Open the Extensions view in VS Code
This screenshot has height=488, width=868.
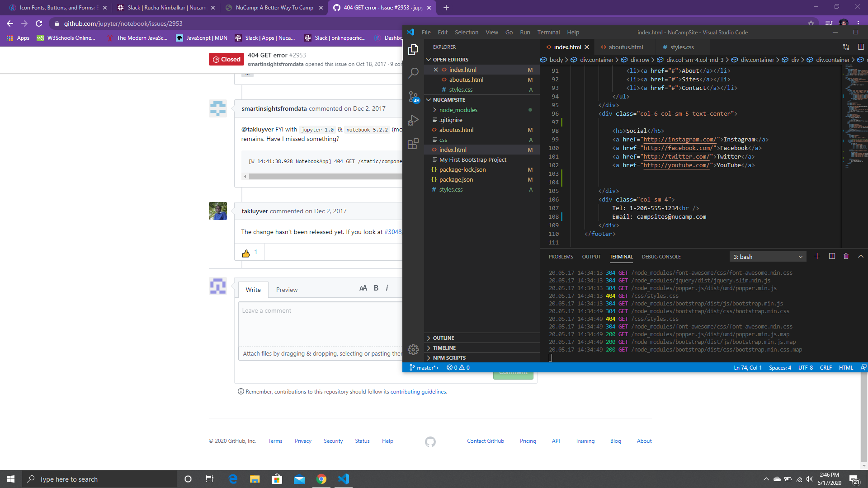413,144
